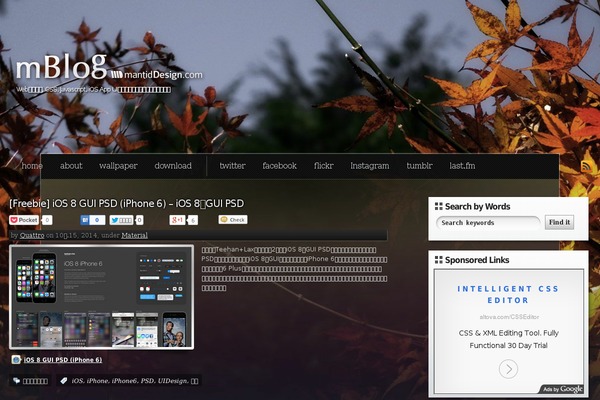The width and height of the screenshot is (600, 400).
Task: Open the instagram menu link
Action: coord(370,166)
